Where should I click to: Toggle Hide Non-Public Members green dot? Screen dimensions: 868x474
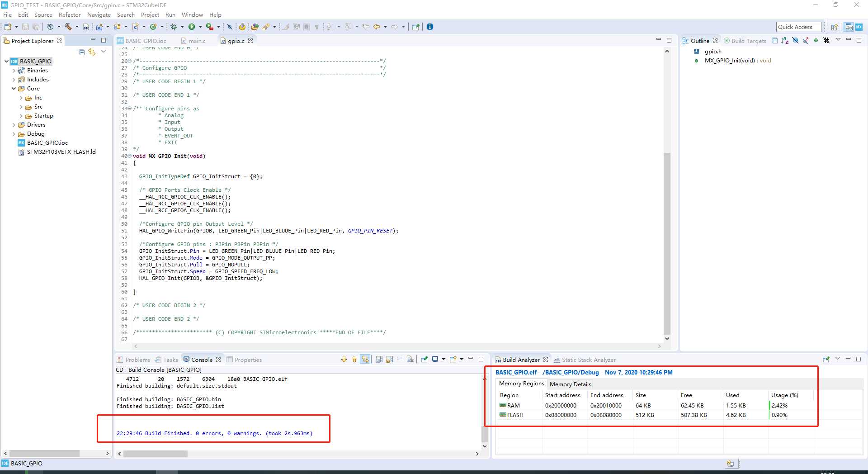[x=816, y=41]
